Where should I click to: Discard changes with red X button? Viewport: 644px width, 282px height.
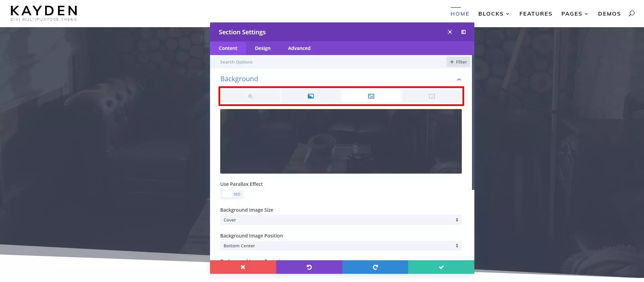[x=243, y=267]
